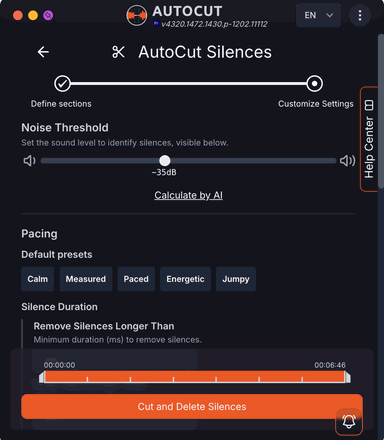384x440 pixels.
Task: Choose the Energetic pacing preset
Action: (185, 279)
